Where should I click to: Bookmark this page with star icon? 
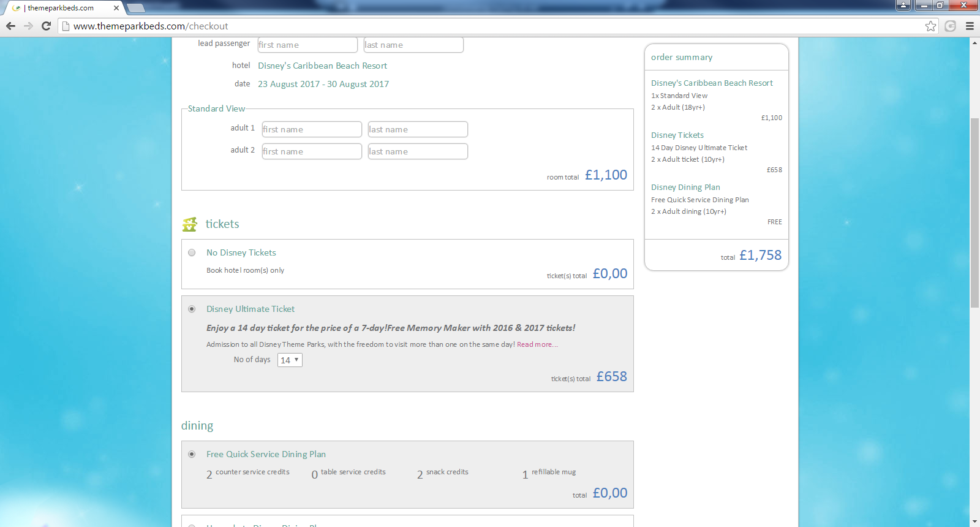(931, 26)
